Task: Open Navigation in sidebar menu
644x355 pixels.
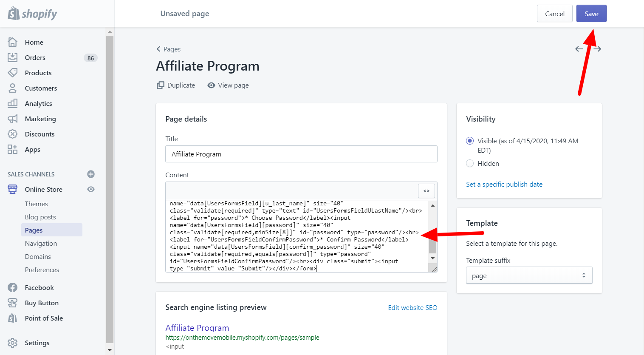Action: click(41, 243)
